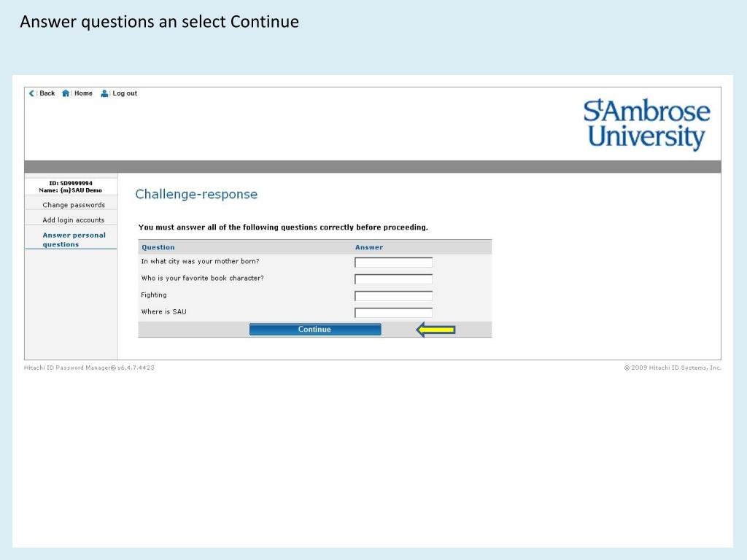Image resolution: width=747 pixels, height=560 pixels.
Task: Go Back using the text link
Action: (47, 93)
